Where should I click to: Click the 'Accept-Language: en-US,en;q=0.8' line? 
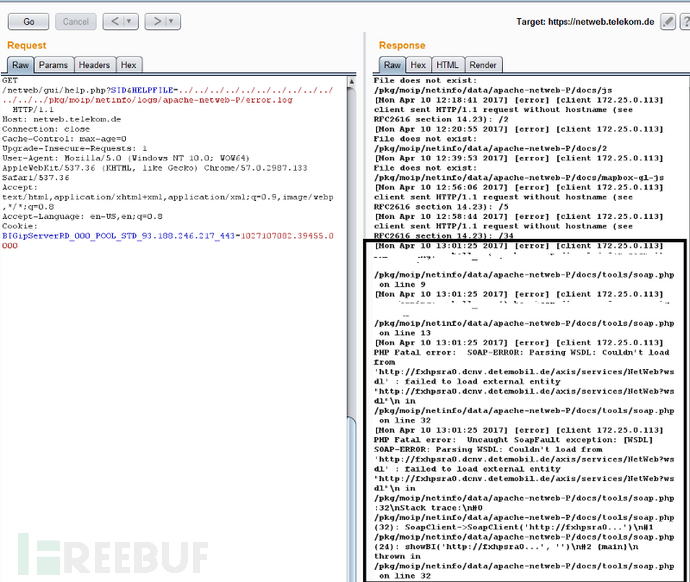pyautogui.click(x=82, y=216)
